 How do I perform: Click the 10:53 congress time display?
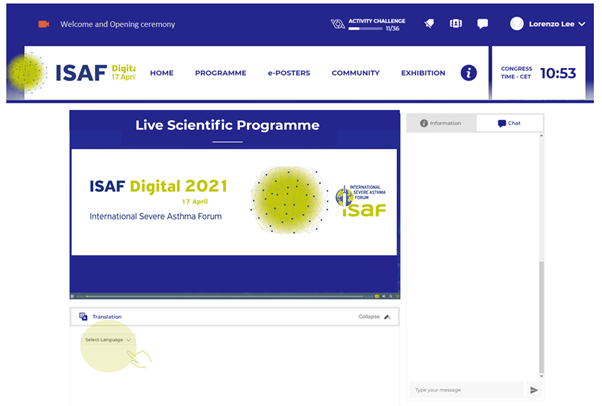[x=558, y=73]
